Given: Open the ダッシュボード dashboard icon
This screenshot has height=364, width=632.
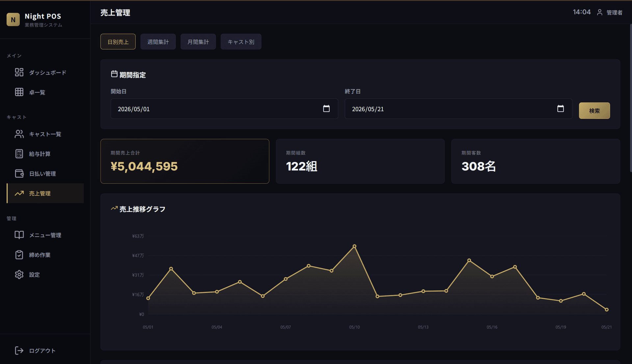Looking at the screenshot, I should [19, 72].
